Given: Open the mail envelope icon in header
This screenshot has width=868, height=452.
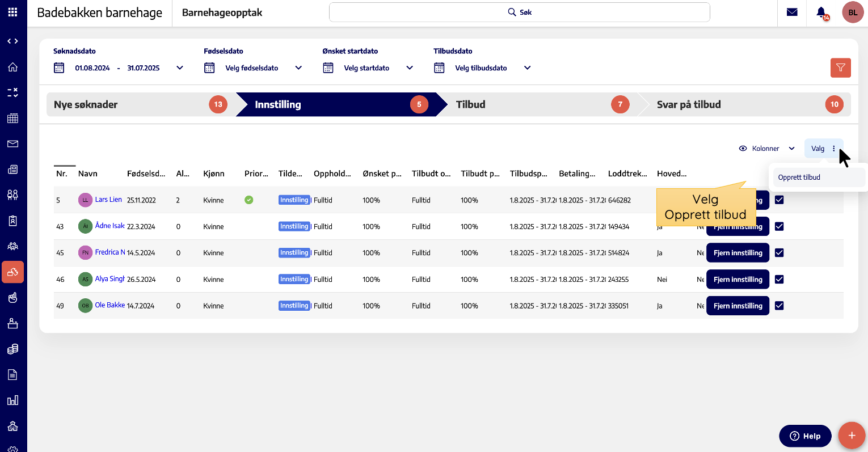Looking at the screenshot, I should point(792,12).
